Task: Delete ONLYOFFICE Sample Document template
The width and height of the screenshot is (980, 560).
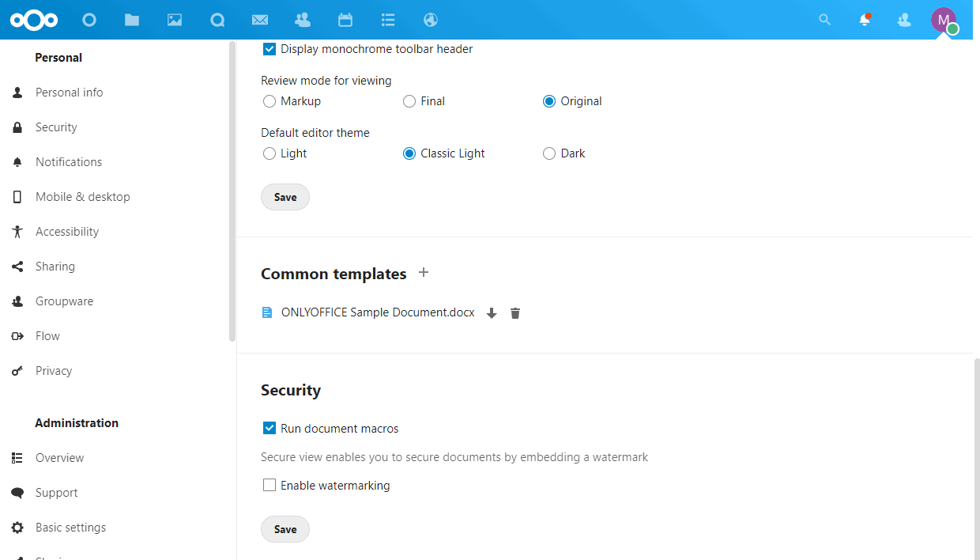Action: pos(515,313)
